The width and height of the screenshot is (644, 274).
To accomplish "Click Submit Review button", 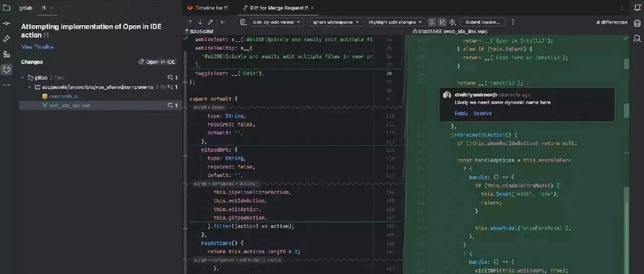I will coord(482,22).
